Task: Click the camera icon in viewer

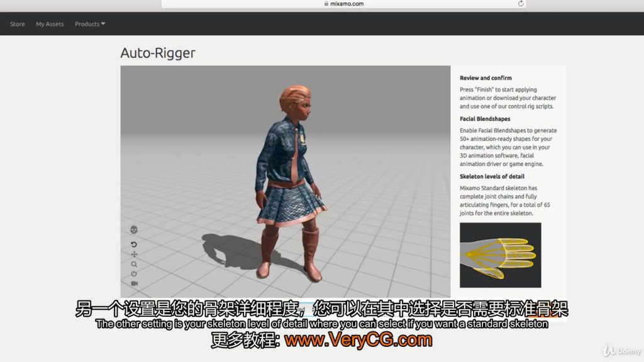Action: pos(135,283)
